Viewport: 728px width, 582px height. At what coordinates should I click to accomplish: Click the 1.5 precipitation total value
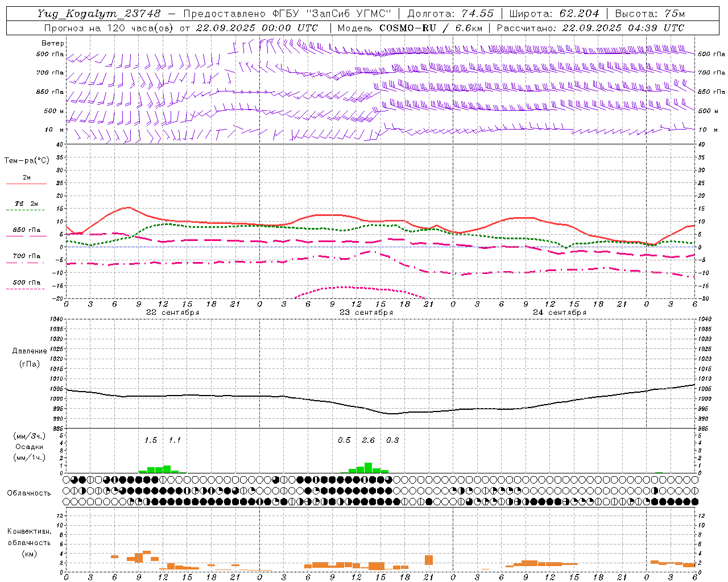click(x=151, y=440)
